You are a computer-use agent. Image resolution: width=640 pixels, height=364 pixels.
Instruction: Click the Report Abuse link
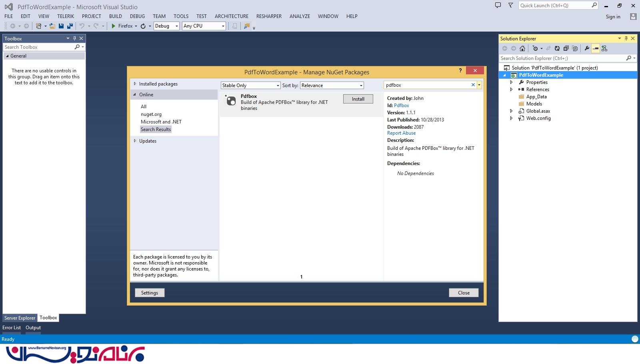pyautogui.click(x=401, y=133)
